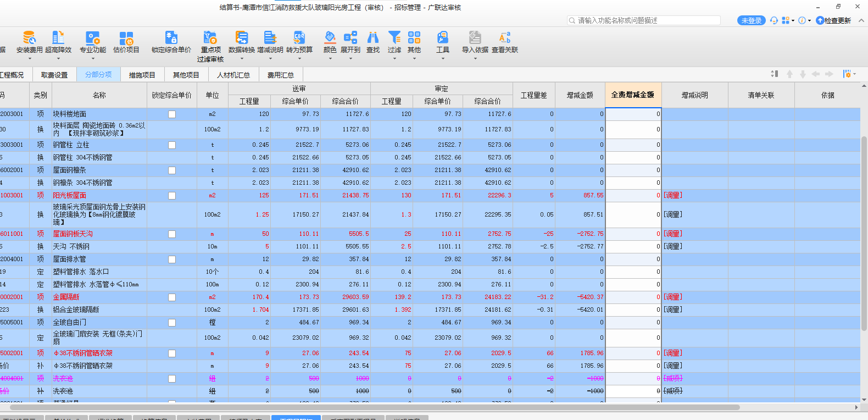The height and width of the screenshot is (420, 868).
Task: Click the 工程量差 column header
Action: coord(534,95)
